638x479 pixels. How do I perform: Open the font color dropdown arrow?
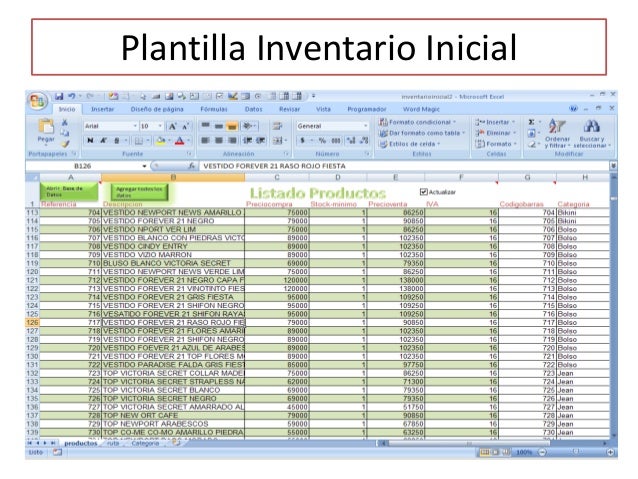[x=189, y=141]
